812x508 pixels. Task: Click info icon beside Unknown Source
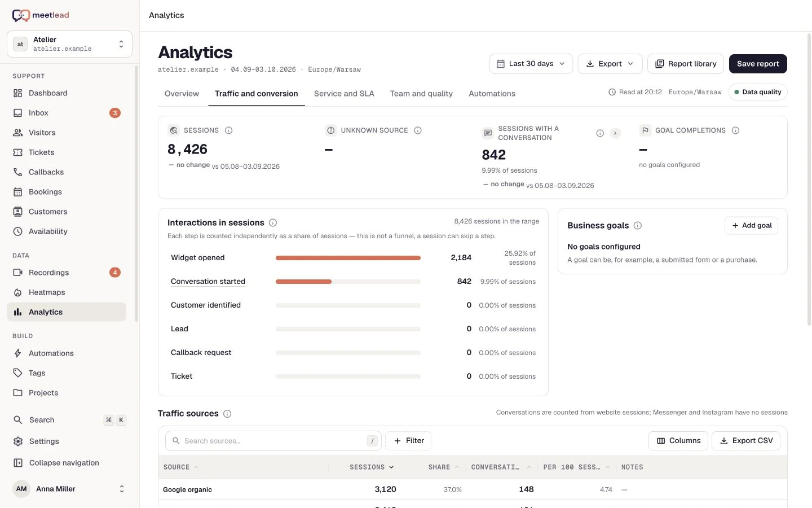pos(418,130)
